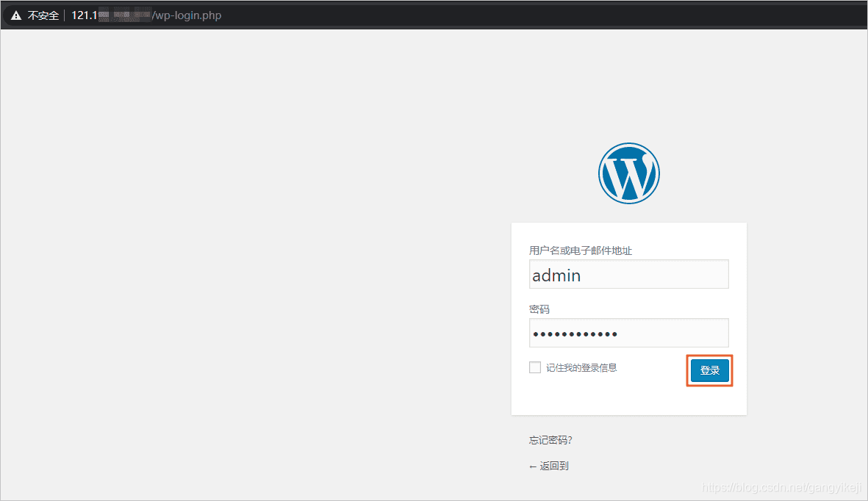
Task: Click the blurred IP portion of the address
Action: [124, 15]
